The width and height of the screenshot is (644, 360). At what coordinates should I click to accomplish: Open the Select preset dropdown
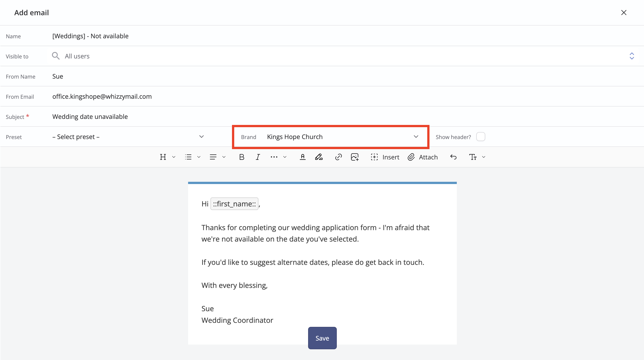pyautogui.click(x=128, y=137)
